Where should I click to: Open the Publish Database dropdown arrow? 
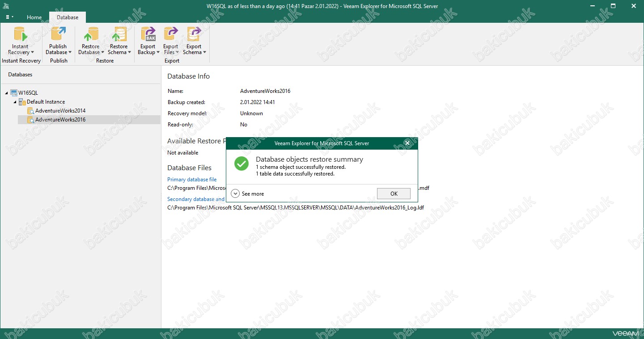point(70,53)
